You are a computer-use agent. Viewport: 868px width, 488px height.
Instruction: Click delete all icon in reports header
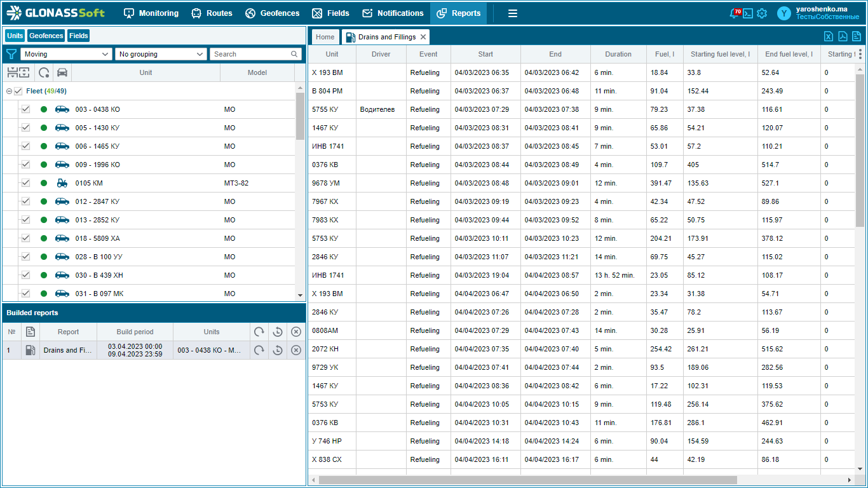click(x=296, y=332)
